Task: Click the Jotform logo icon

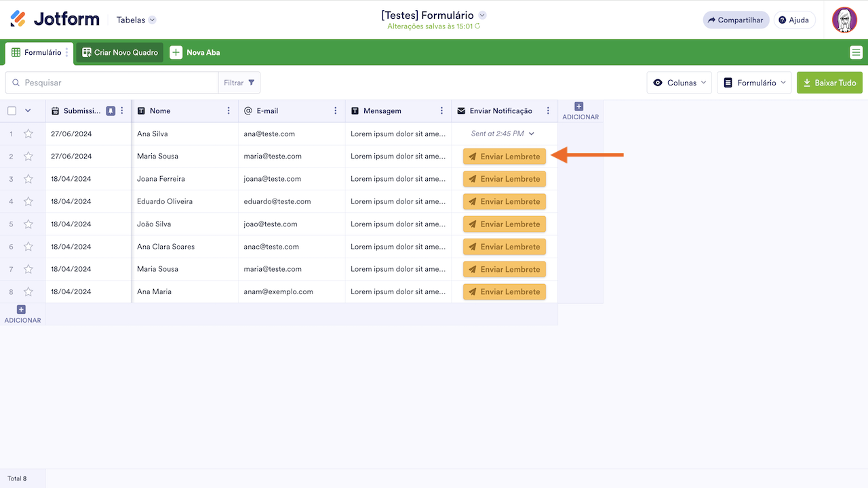Action: pyautogui.click(x=18, y=19)
